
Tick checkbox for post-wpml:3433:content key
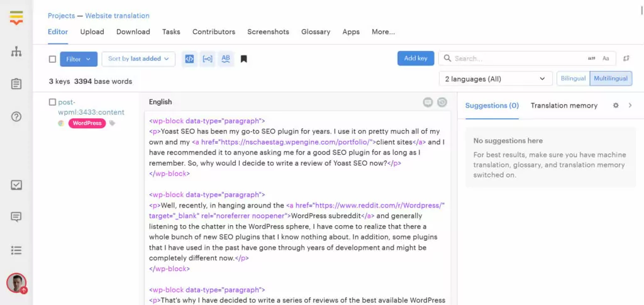[53, 102]
